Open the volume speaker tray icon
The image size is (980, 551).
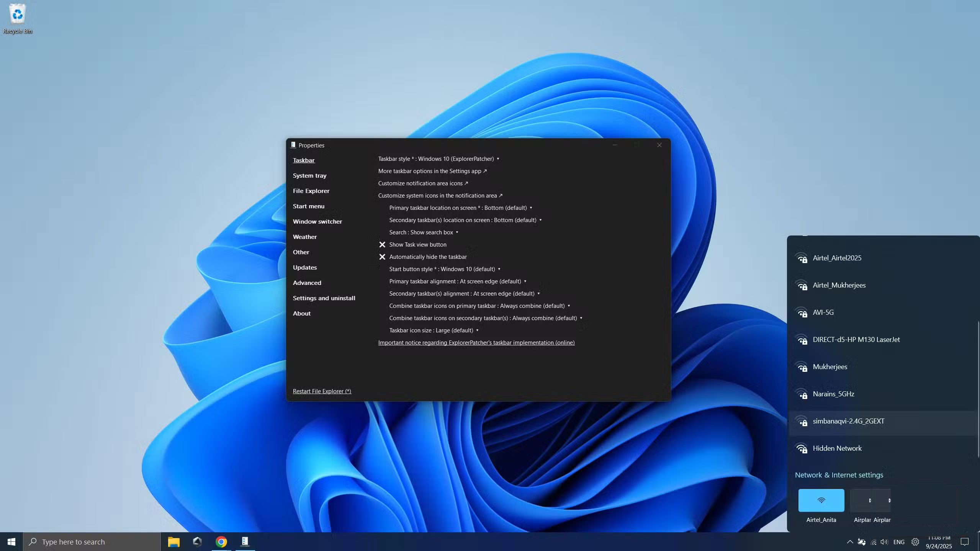pyautogui.click(x=884, y=541)
